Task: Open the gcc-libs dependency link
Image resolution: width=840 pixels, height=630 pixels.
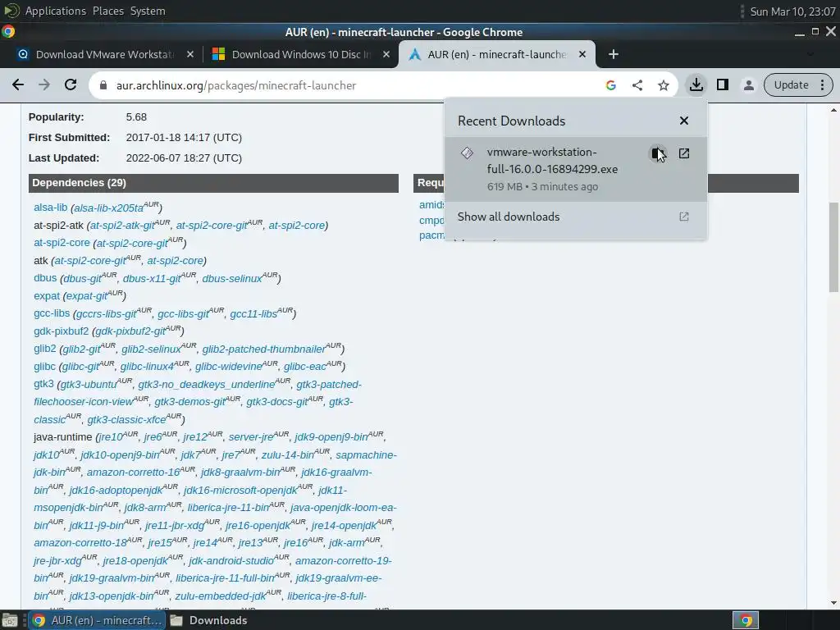Action: pyautogui.click(x=52, y=313)
